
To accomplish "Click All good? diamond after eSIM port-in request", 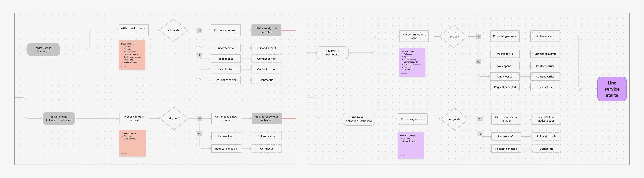I will pyautogui.click(x=173, y=30).
